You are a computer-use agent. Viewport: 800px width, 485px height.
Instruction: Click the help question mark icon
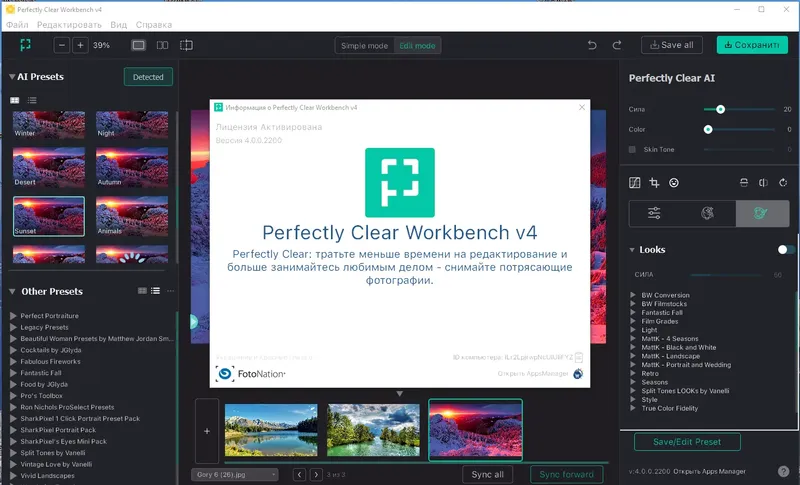tap(784, 471)
